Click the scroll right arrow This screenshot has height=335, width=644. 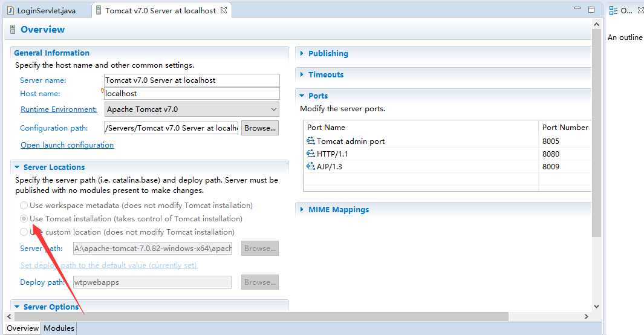[x=587, y=316]
